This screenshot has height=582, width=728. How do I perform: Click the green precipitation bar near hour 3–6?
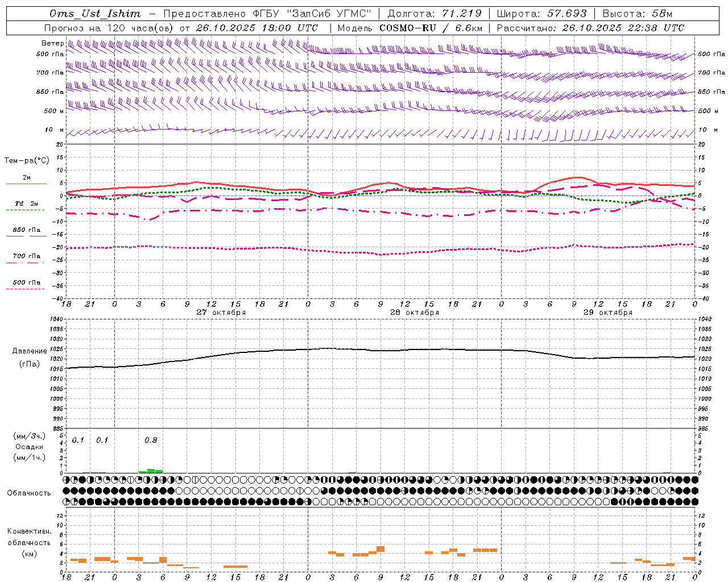click(151, 471)
